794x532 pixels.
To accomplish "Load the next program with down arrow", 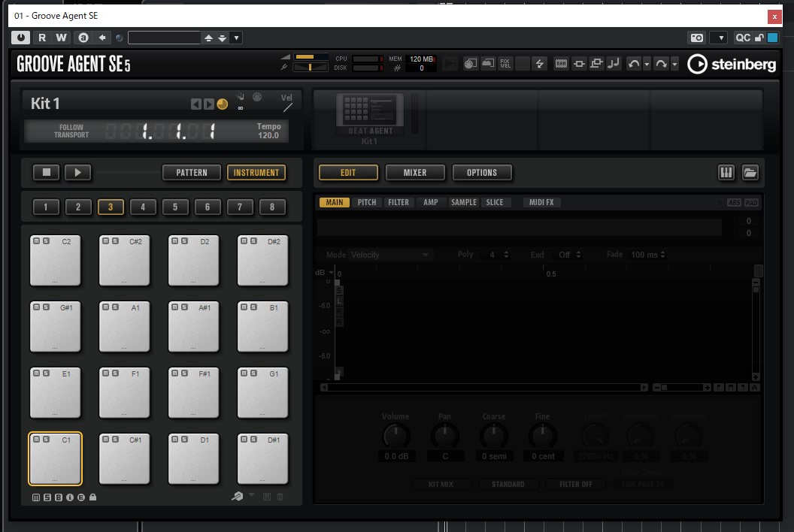I will (x=223, y=38).
